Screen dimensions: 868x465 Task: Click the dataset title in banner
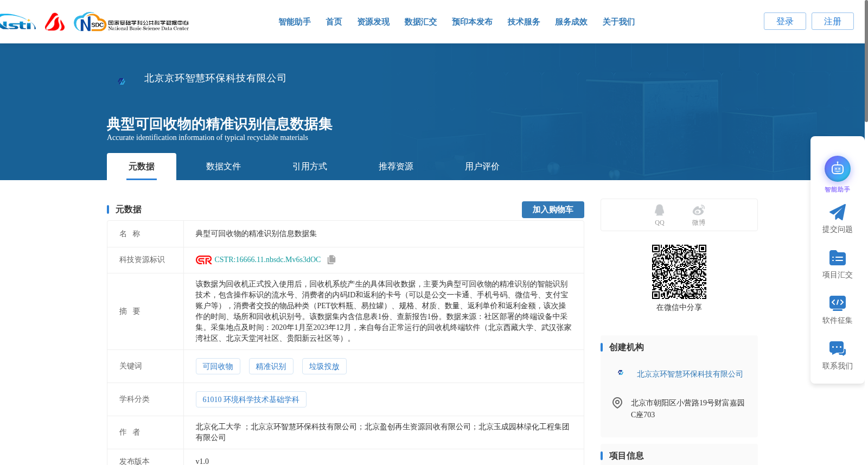pyautogui.click(x=220, y=124)
